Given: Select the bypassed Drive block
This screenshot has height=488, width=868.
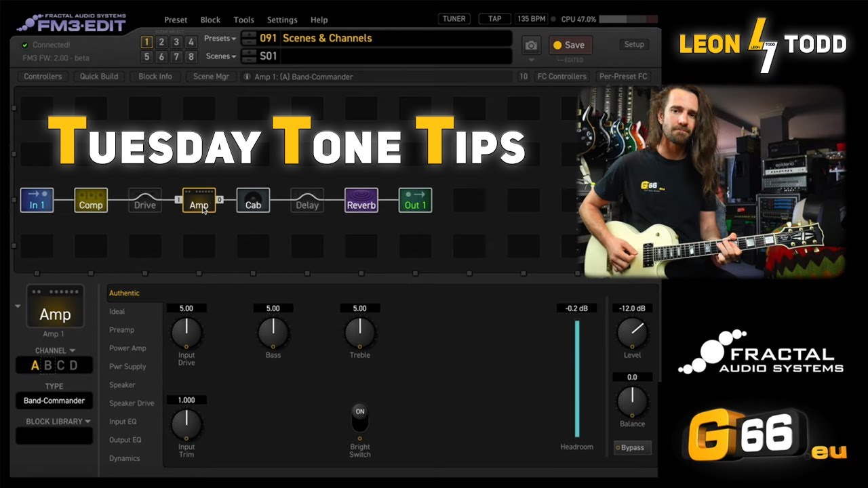Looking at the screenshot, I should pyautogui.click(x=145, y=200).
